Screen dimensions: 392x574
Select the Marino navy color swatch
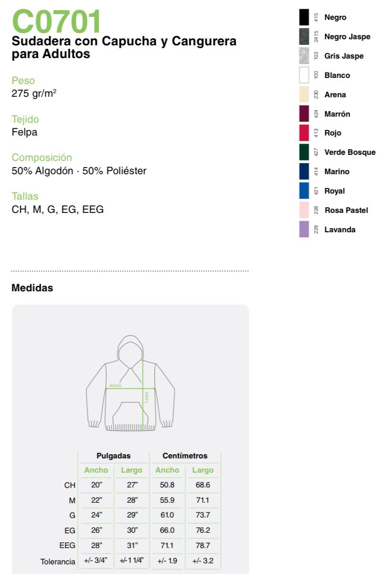click(x=304, y=172)
